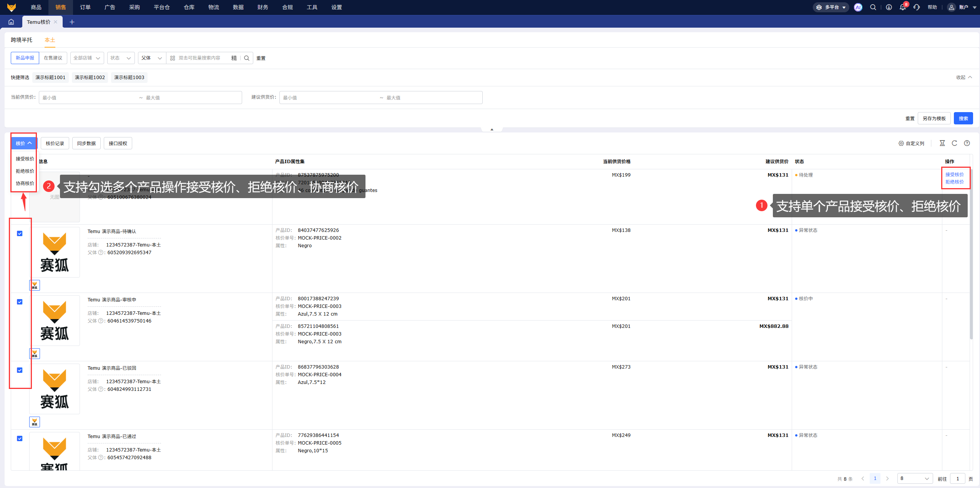The width and height of the screenshot is (980, 488).
Task: Click small 赛狐 store badge under 审核中 product
Action: [x=35, y=354]
